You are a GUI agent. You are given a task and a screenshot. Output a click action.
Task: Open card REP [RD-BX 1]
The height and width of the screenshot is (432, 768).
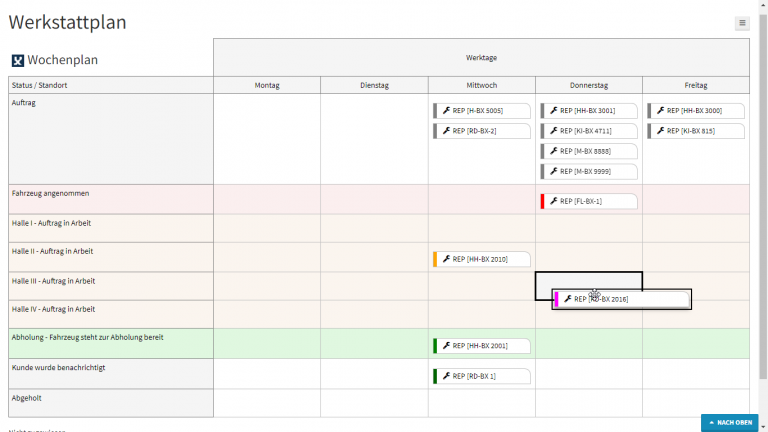coord(481,376)
